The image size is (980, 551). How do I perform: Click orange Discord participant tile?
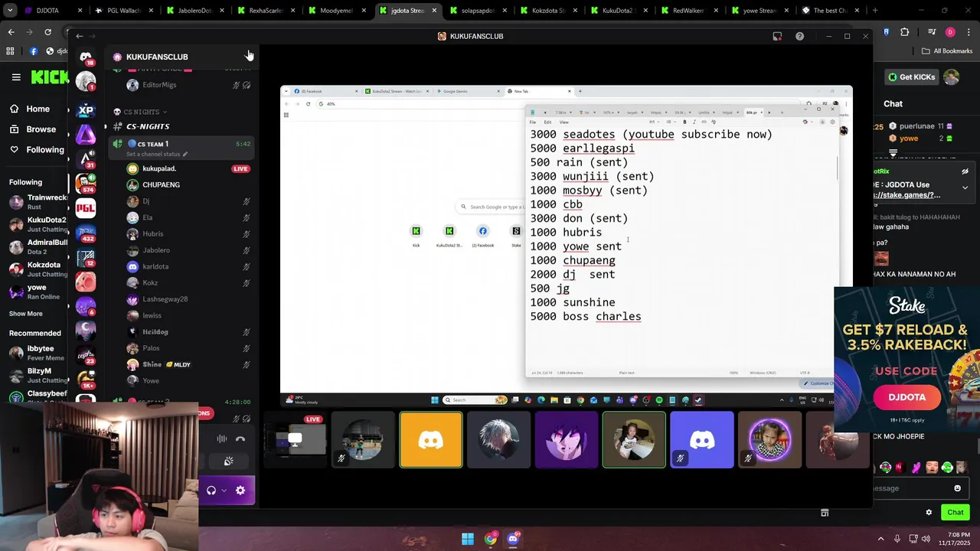point(431,439)
